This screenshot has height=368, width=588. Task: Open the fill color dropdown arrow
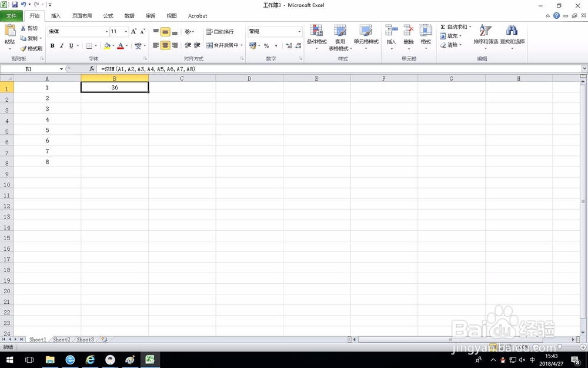click(x=113, y=46)
